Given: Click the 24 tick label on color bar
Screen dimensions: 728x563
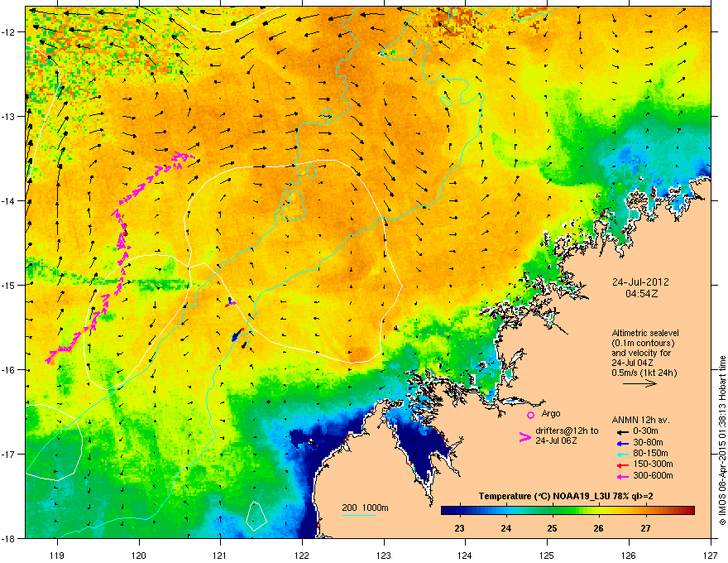Looking at the screenshot, I should [506, 528].
